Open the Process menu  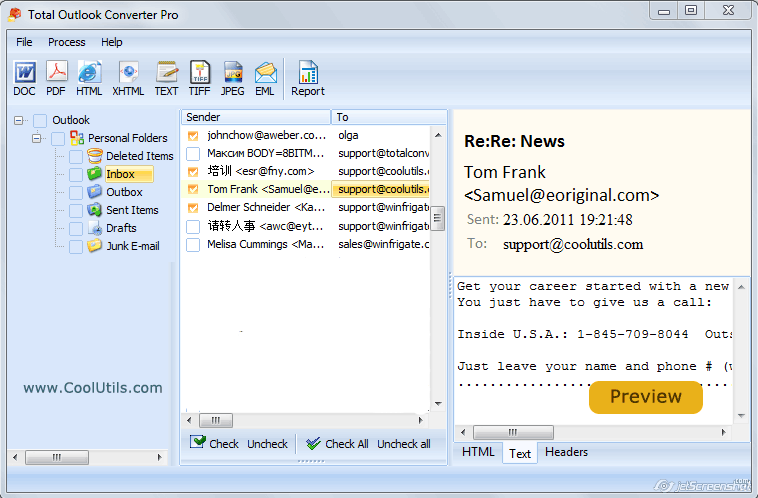(x=67, y=42)
